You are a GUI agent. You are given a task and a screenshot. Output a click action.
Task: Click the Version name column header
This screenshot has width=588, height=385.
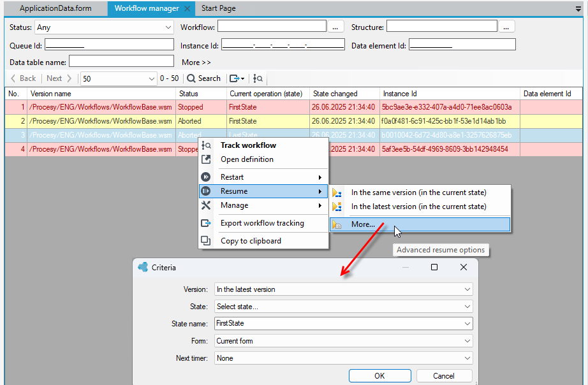(101, 94)
